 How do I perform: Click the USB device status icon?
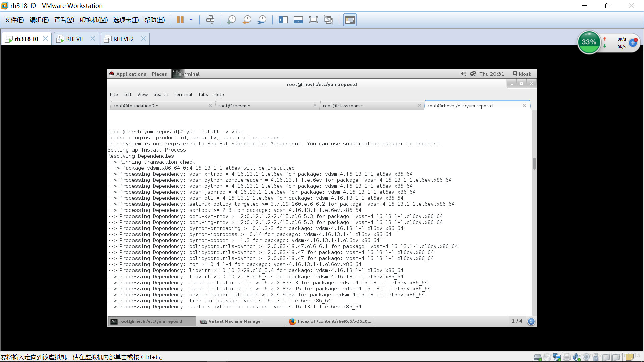(x=596, y=357)
